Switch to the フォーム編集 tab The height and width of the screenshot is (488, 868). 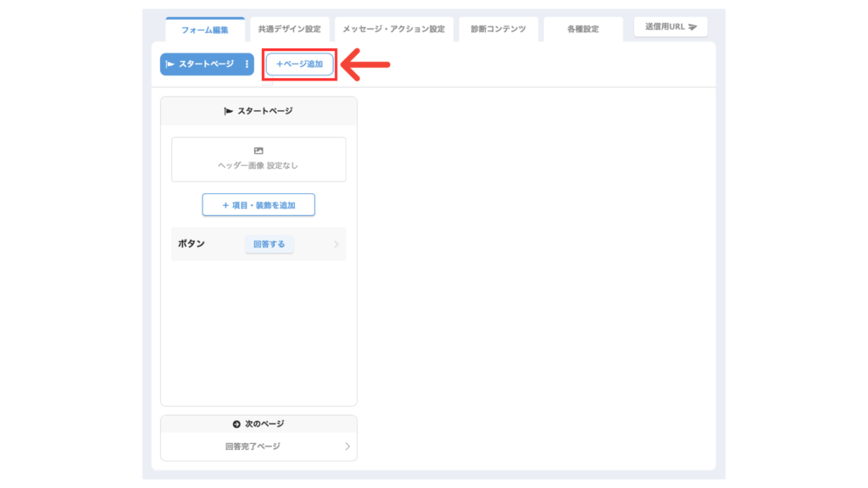pos(205,30)
